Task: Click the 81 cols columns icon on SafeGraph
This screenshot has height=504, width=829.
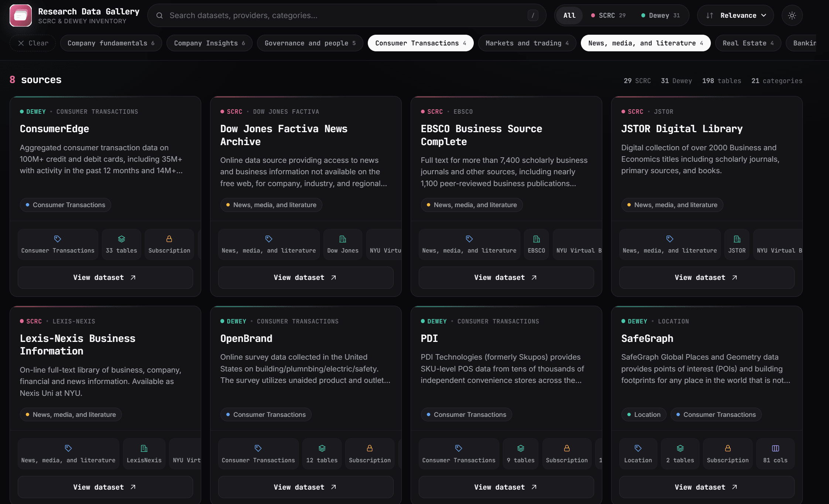Action: tap(775, 448)
